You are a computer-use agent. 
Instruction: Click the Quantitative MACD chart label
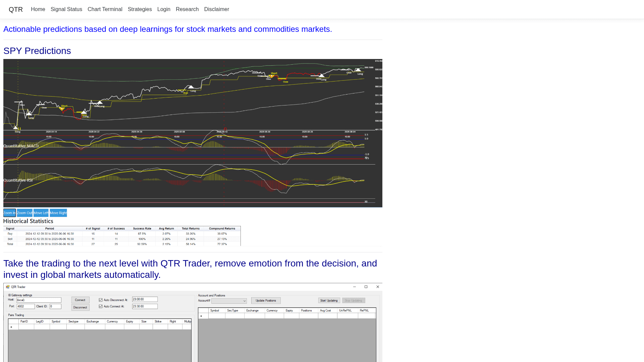click(x=21, y=146)
